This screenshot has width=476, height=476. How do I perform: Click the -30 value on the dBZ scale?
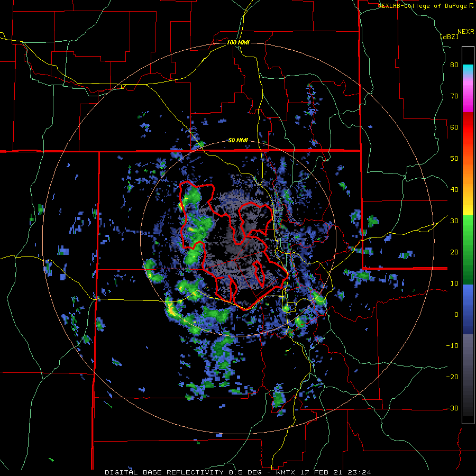(x=452, y=408)
